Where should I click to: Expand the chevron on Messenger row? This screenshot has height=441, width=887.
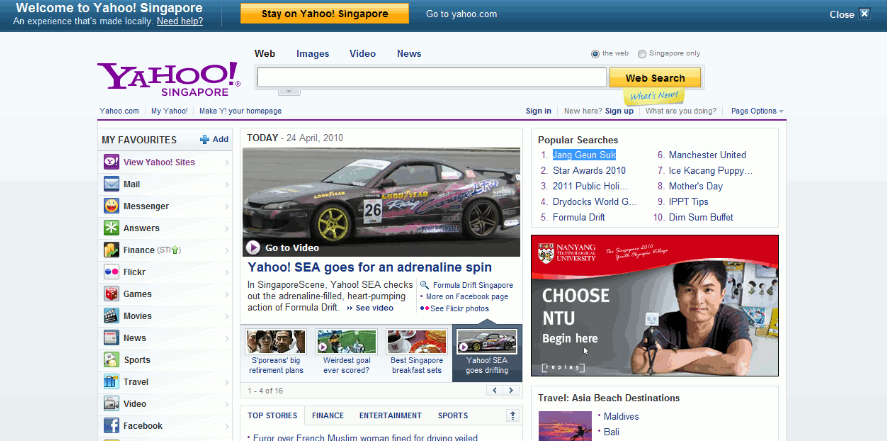coord(227,207)
